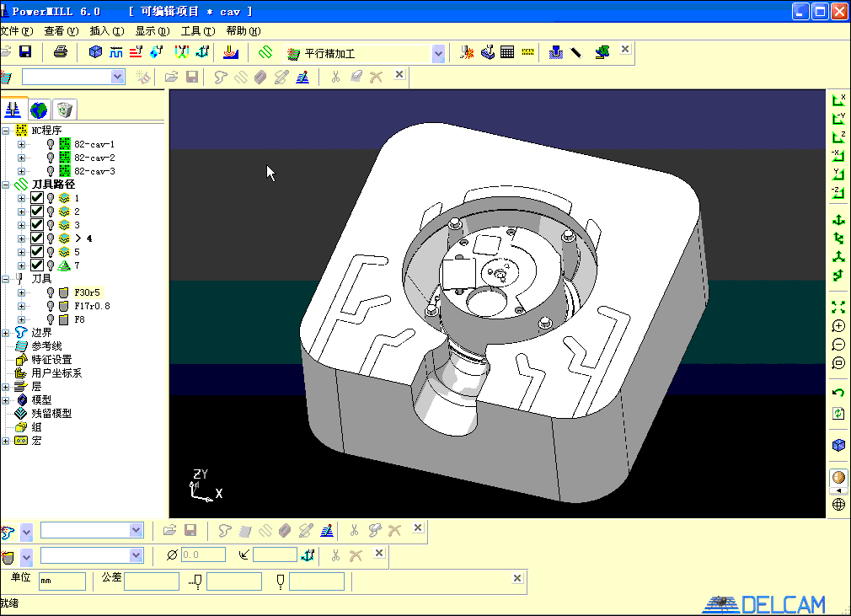Screen dimensions: 851x616
Task: Open the 平行精加工 strategy dropdown
Action: point(438,53)
